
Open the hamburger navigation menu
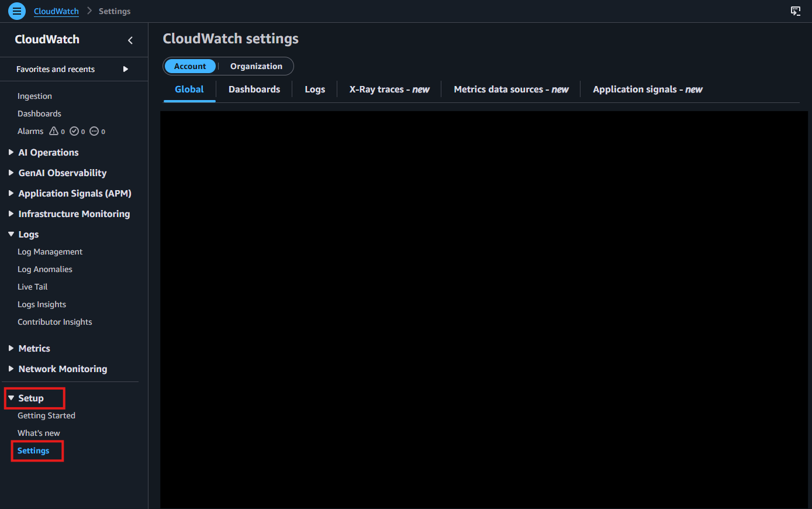(16, 11)
